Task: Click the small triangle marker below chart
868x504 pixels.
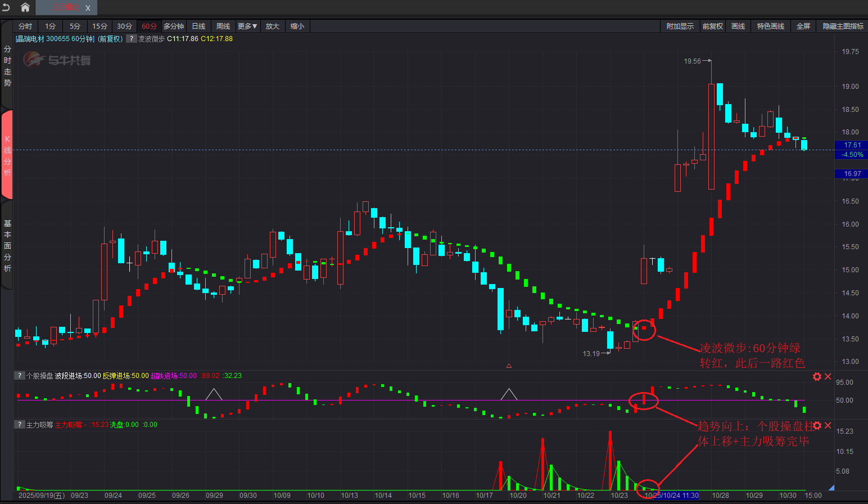Action: point(509,366)
